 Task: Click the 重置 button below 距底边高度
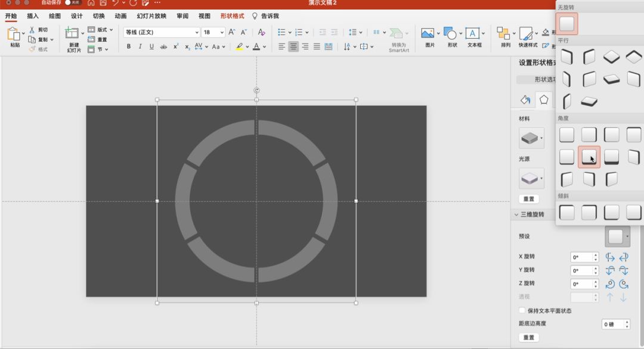click(x=528, y=337)
